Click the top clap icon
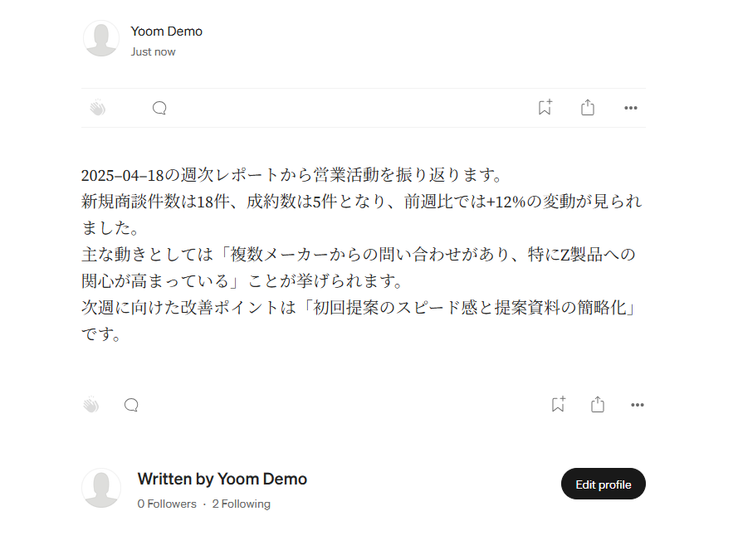 click(98, 108)
